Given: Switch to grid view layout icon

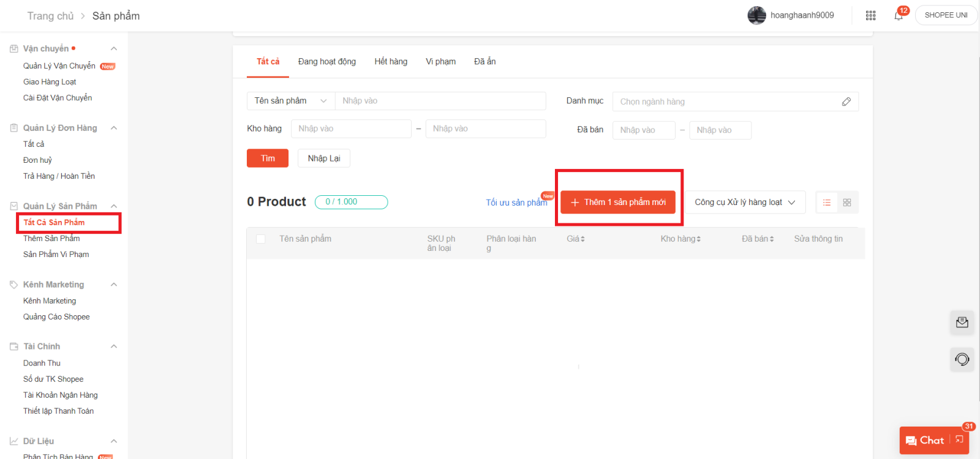Looking at the screenshot, I should [847, 203].
